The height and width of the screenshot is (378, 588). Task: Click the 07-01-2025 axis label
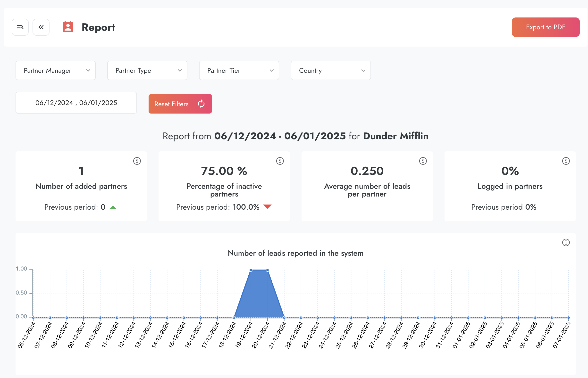click(x=562, y=335)
